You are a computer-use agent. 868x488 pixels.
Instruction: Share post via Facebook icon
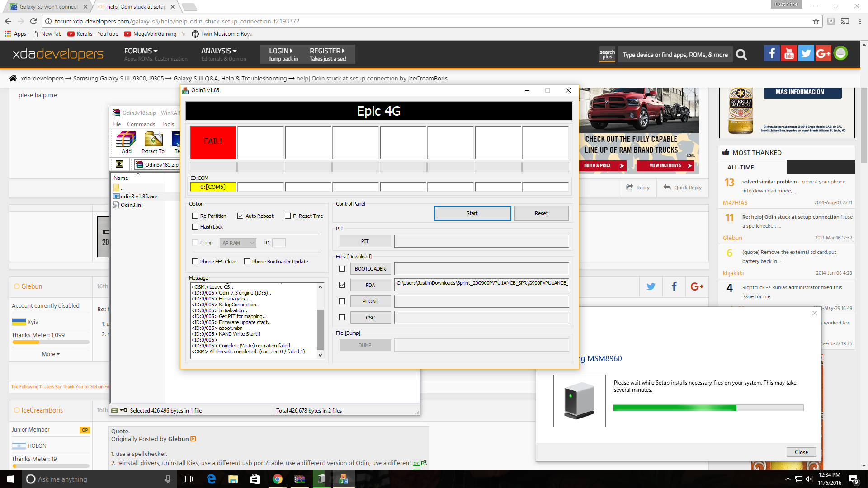point(674,286)
